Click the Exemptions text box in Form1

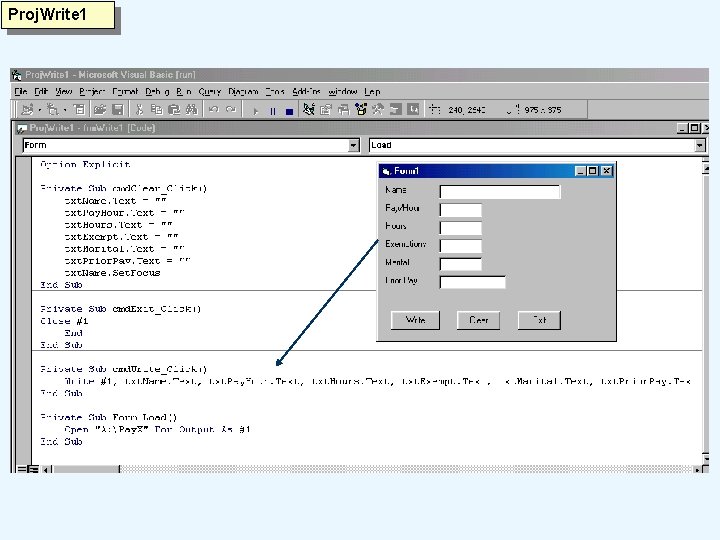coord(461,246)
